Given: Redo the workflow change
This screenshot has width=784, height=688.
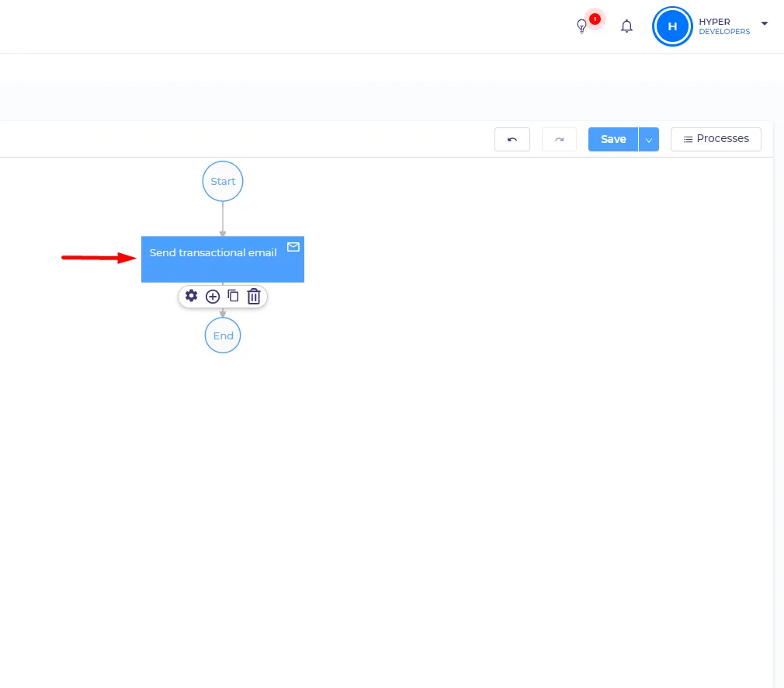Looking at the screenshot, I should pos(559,139).
